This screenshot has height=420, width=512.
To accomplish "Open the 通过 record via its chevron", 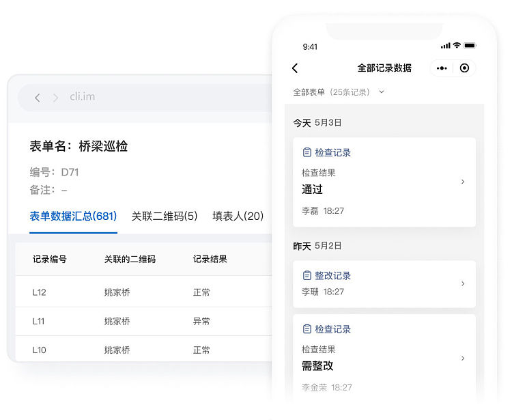I will [463, 182].
